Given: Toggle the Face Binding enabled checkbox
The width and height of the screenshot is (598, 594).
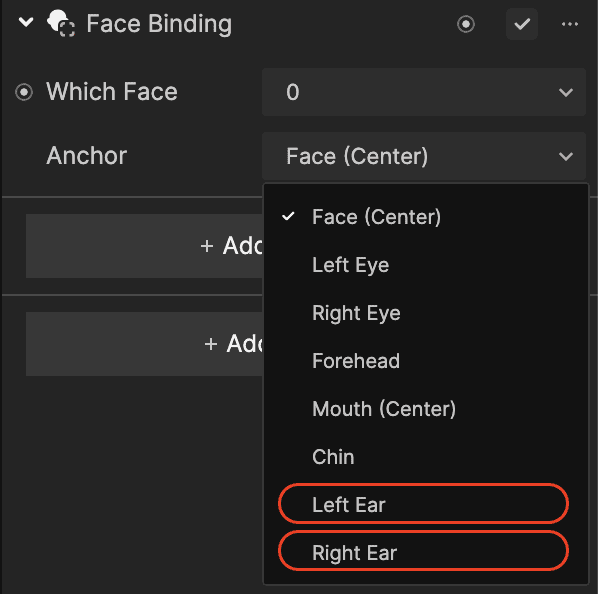Looking at the screenshot, I should pyautogui.click(x=522, y=24).
